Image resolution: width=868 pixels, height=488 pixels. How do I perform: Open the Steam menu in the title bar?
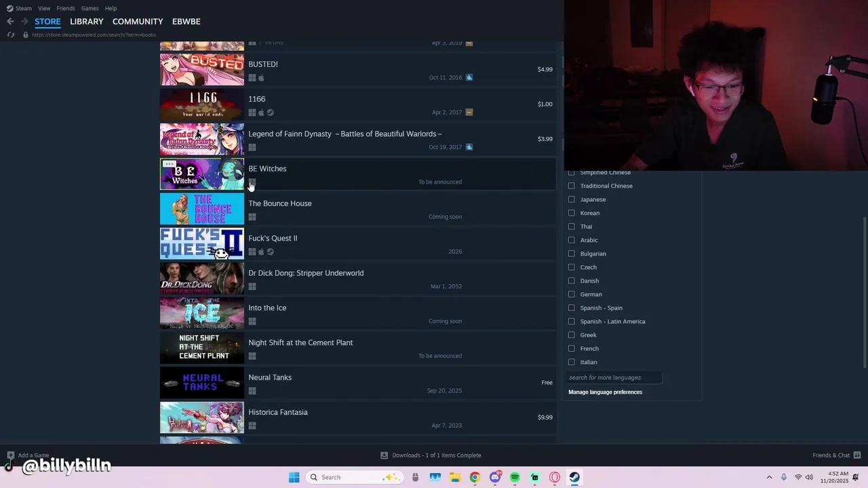click(19, 8)
